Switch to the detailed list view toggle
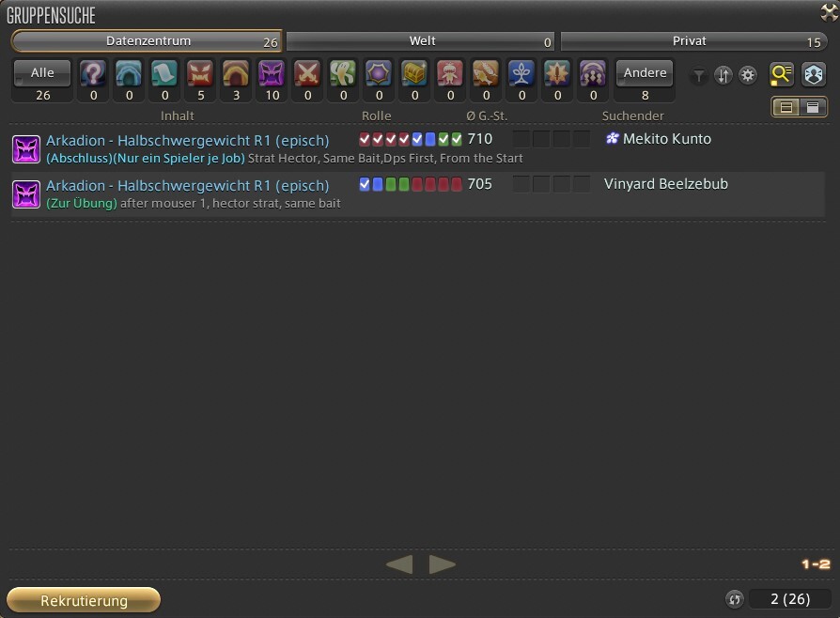840x618 pixels. (786, 107)
